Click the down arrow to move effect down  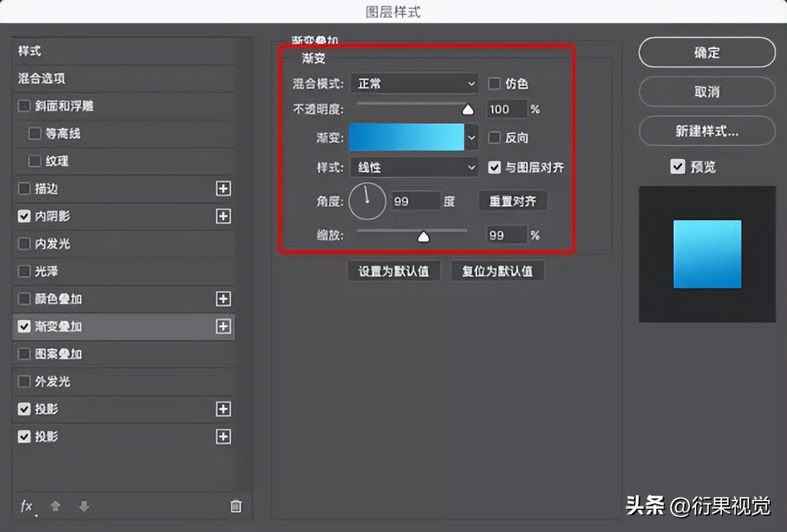pos(84,506)
